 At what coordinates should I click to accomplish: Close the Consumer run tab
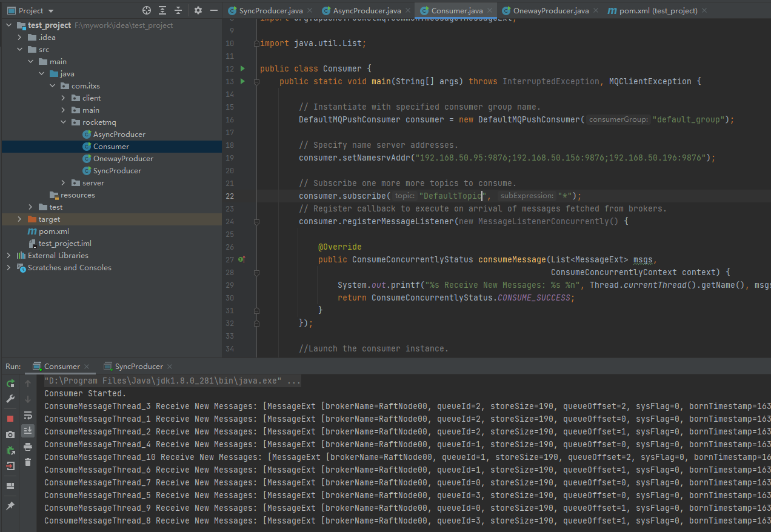pos(87,367)
